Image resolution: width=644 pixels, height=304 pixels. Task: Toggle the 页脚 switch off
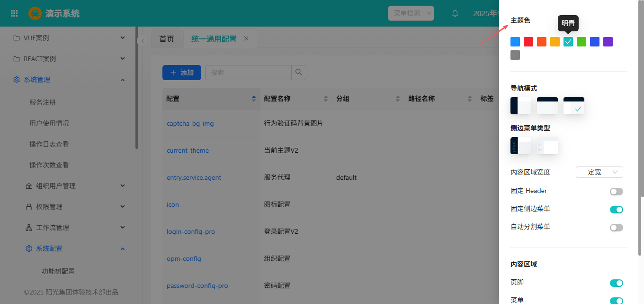point(616,283)
